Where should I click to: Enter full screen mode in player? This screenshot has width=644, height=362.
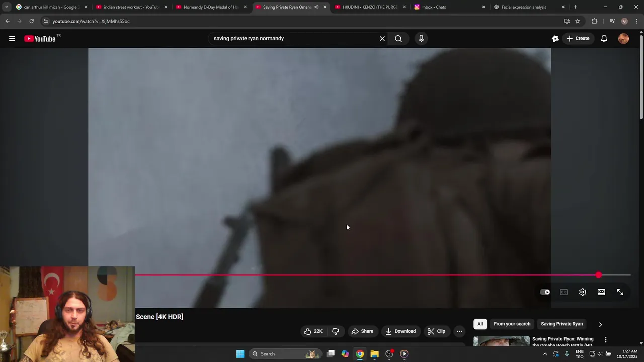click(620, 292)
